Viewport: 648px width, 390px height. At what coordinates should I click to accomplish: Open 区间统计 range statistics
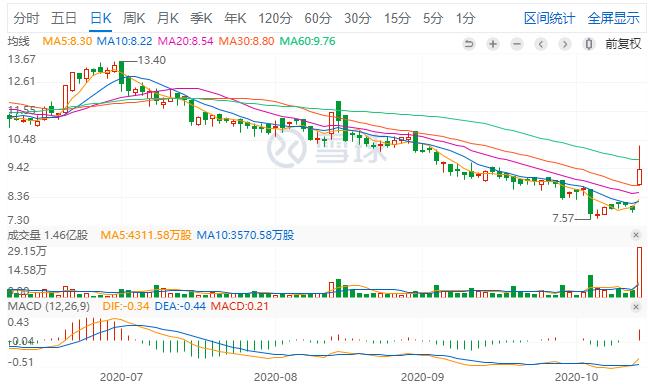549,18
